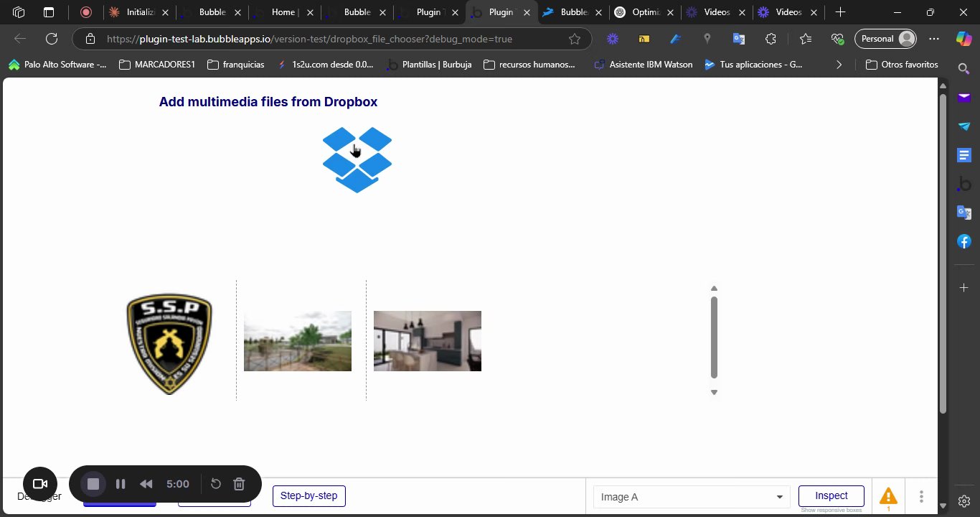Click the Step-by-step debugger button
This screenshot has width=980, height=517.
pyautogui.click(x=309, y=496)
